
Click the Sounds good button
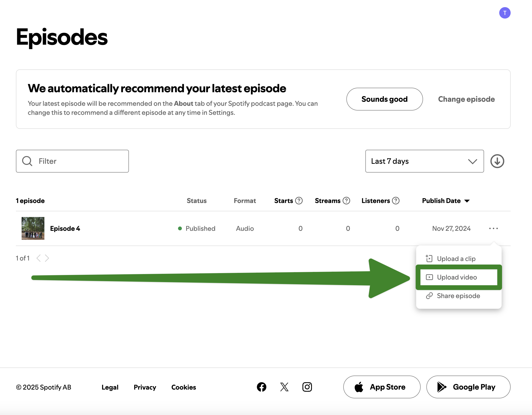point(384,99)
